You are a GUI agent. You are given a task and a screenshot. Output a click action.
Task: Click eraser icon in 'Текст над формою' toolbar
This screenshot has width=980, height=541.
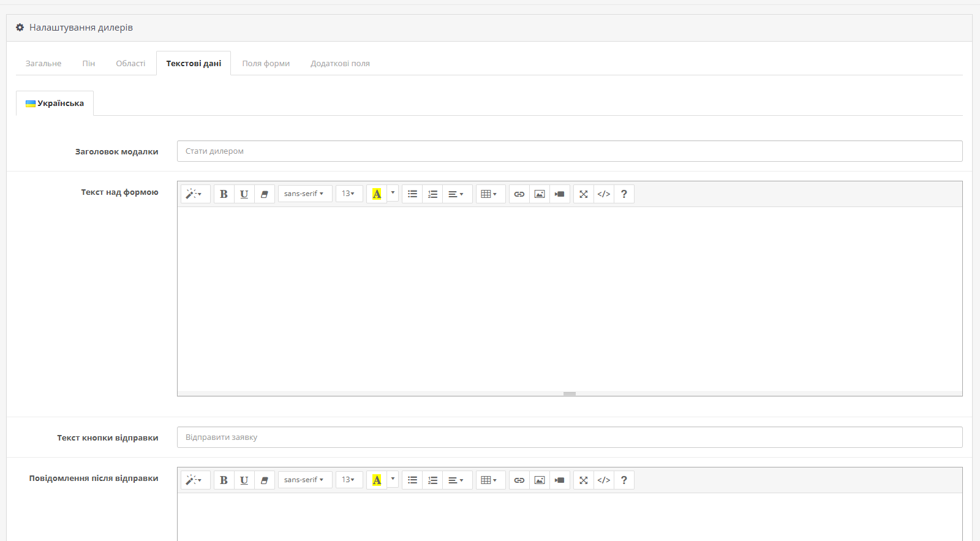click(264, 194)
